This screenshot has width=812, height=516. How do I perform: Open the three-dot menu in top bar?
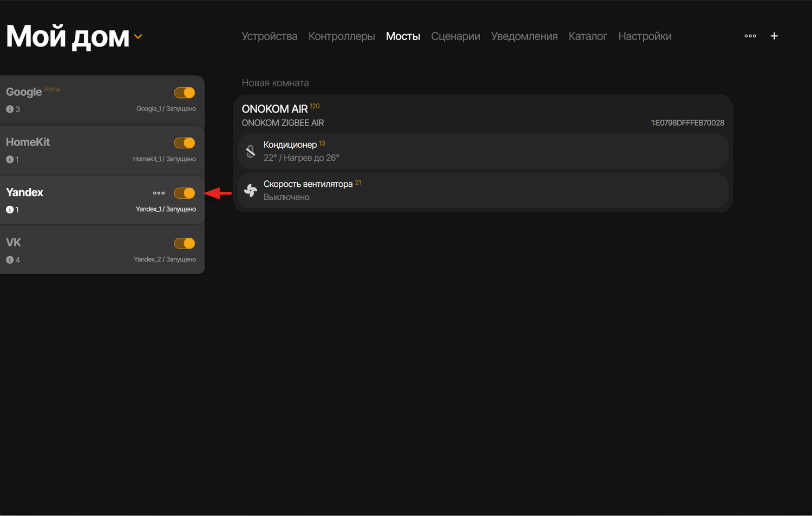pyautogui.click(x=750, y=36)
